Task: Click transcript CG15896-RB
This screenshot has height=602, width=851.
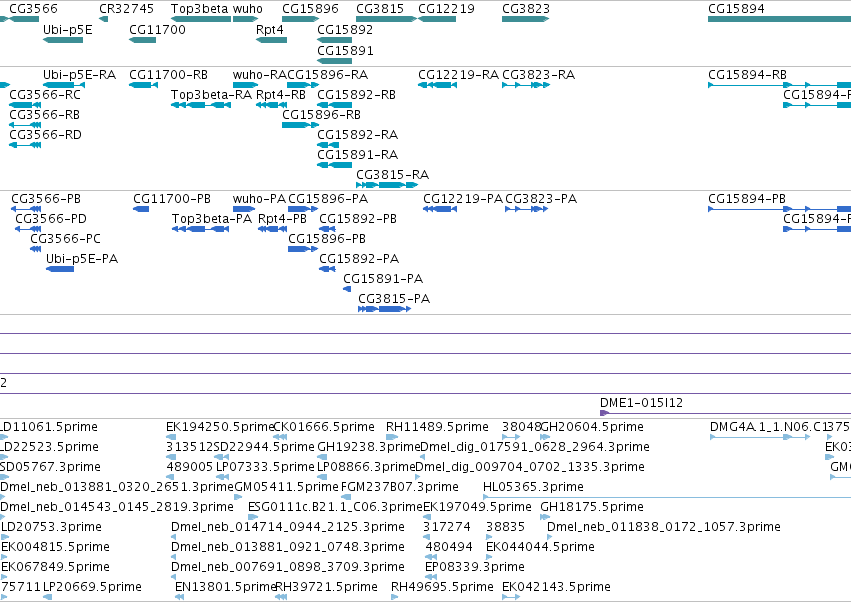Action: pyautogui.click(x=321, y=115)
